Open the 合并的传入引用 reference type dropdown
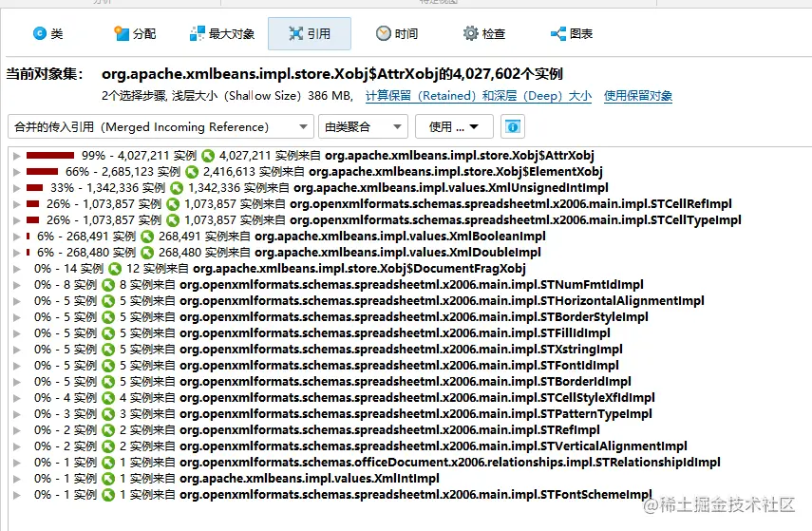 [x=161, y=127]
